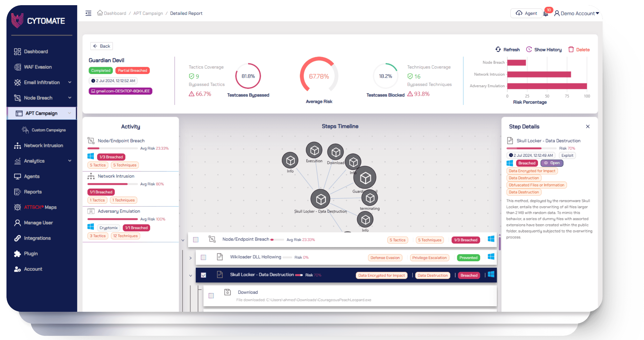644x340 pixels.
Task: Click the home icon in breadcrumb
Action: pyautogui.click(x=100, y=13)
